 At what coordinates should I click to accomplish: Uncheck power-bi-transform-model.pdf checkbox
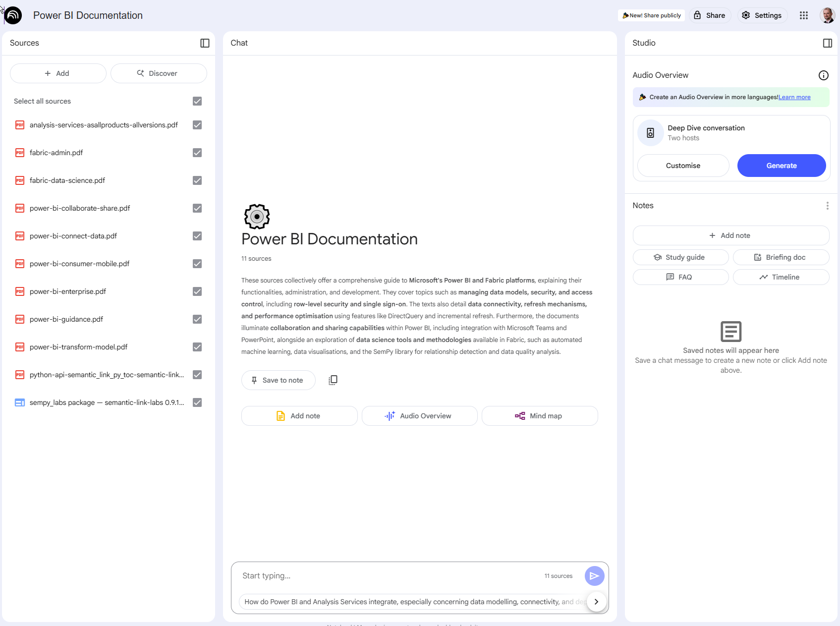(x=197, y=347)
